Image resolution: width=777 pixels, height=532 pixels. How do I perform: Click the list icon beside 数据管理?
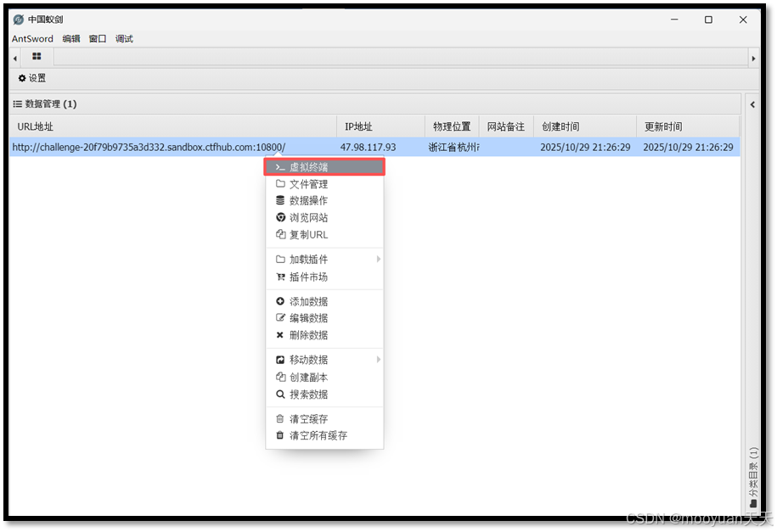17,104
